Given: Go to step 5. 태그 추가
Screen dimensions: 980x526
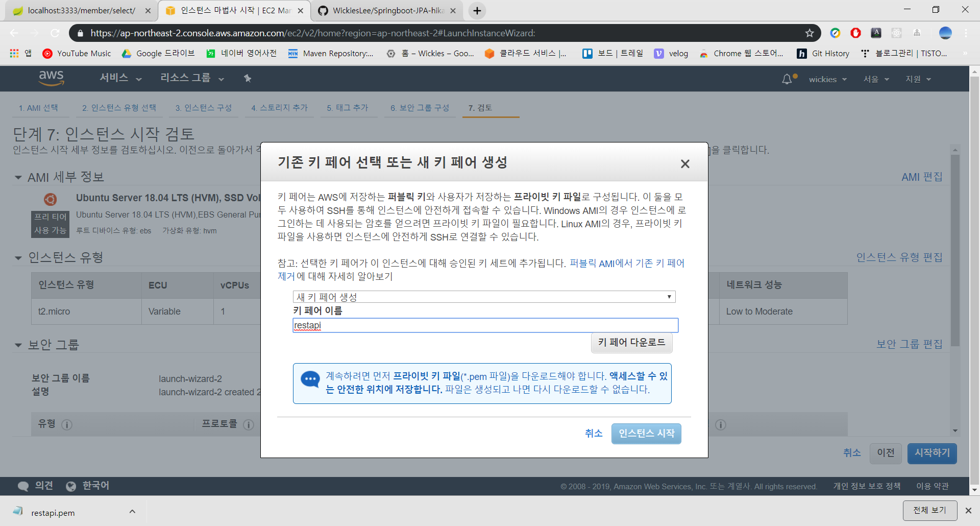Looking at the screenshot, I should (348, 108).
